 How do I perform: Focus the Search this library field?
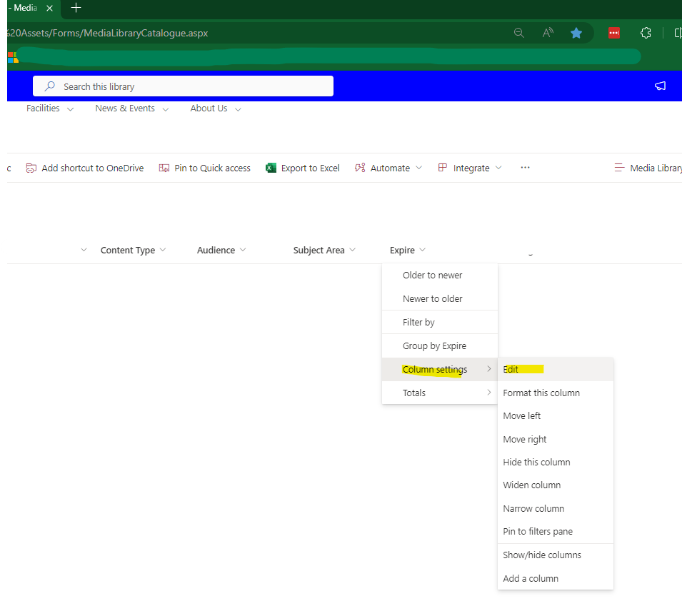click(x=183, y=86)
